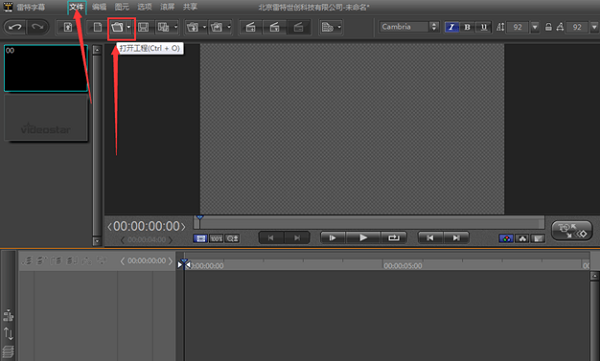
Task: Open the 图元 menu
Action: coord(122,7)
